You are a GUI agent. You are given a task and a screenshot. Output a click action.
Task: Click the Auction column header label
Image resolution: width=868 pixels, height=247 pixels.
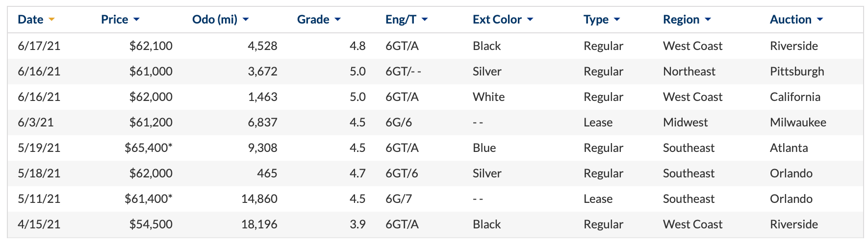tap(791, 20)
